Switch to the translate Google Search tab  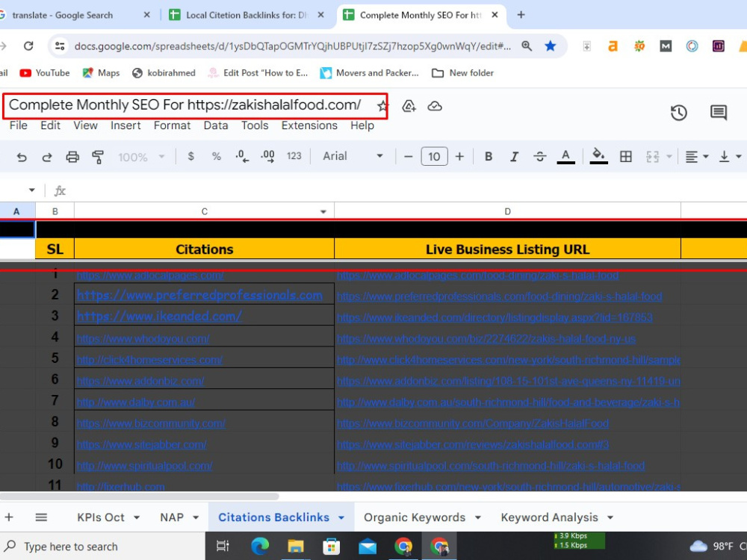63,15
